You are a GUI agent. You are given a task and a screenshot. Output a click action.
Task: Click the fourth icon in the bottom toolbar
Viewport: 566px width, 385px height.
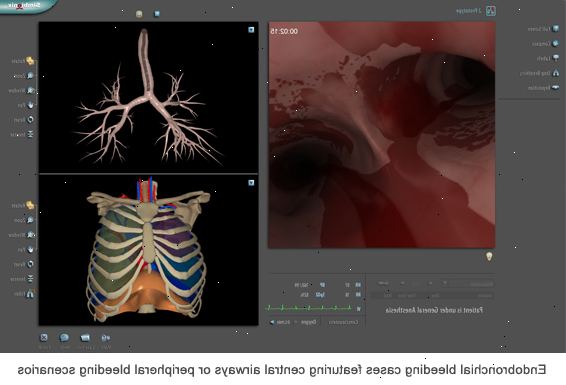[106, 338]
